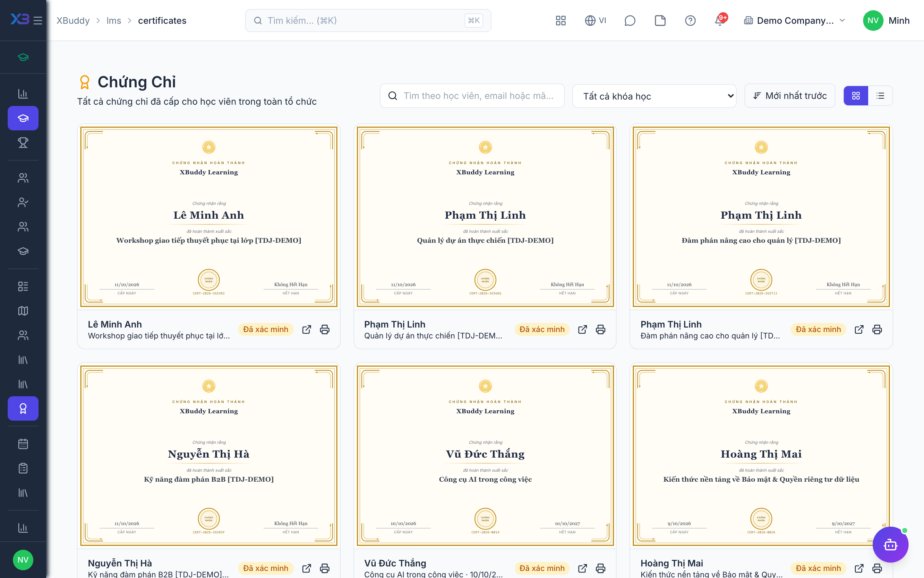Open the checklist grid sidebar item
Screen dimensions: 924x578
(23, 286)
